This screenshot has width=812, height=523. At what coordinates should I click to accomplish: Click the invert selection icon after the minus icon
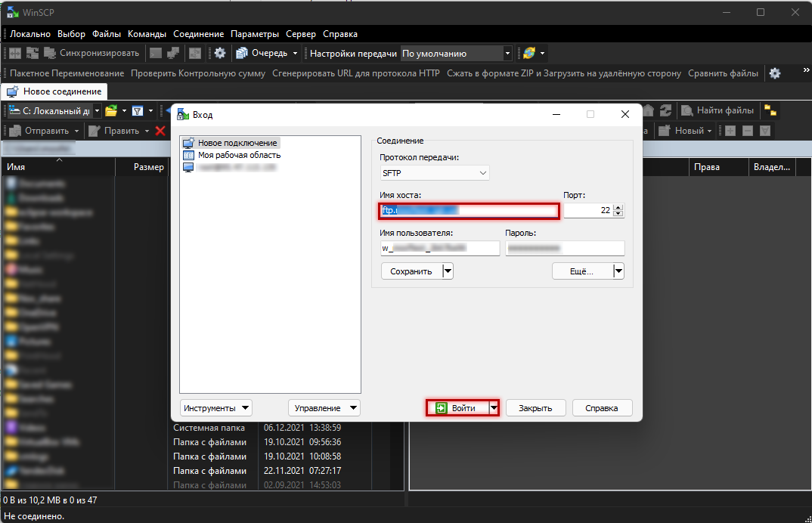765,131
